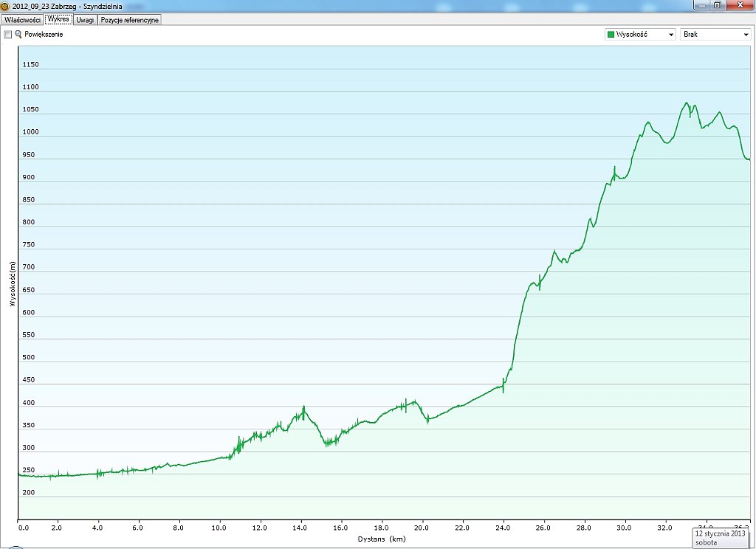This screenshot has width=756, height=549.
Task: Select the Wykres tab
Action: coord(58,20)
